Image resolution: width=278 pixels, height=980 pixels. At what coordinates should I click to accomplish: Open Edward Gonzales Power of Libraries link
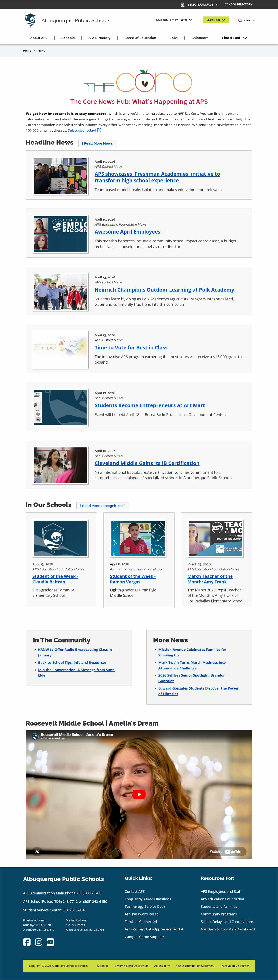(198, 691)
